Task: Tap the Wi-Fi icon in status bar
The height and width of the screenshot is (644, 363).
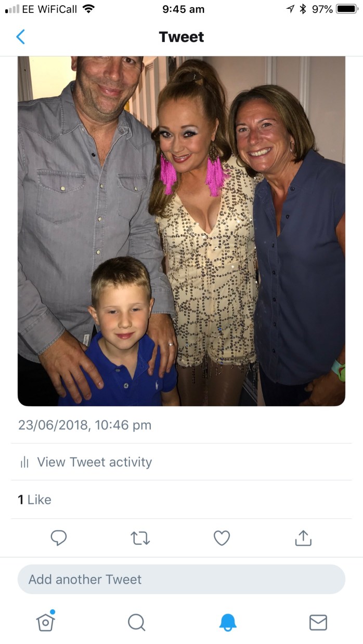Action: click(89, 9)
